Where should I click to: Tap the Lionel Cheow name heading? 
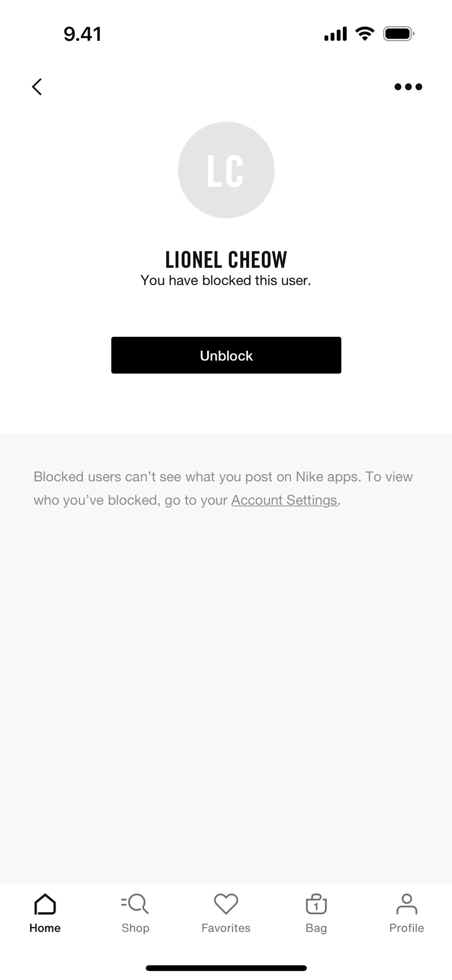pyautogui.click(x=226, y=259)
